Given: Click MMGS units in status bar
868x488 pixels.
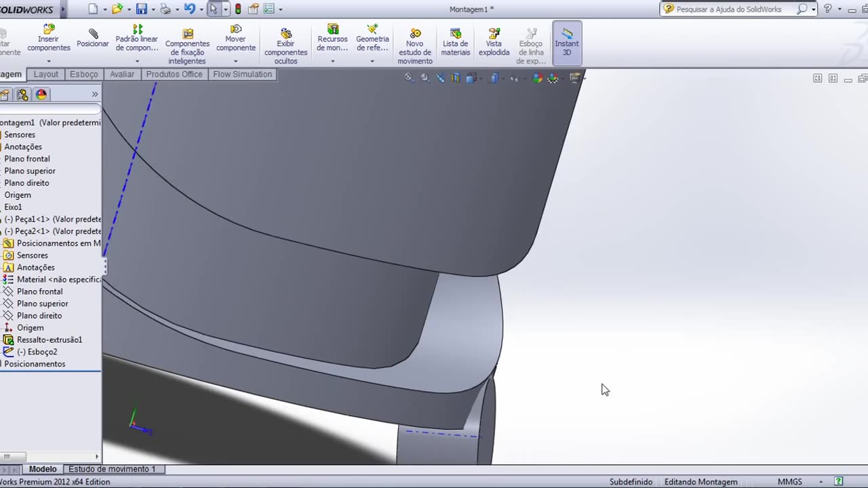Looking at the screenshot, I should [789, 482].
